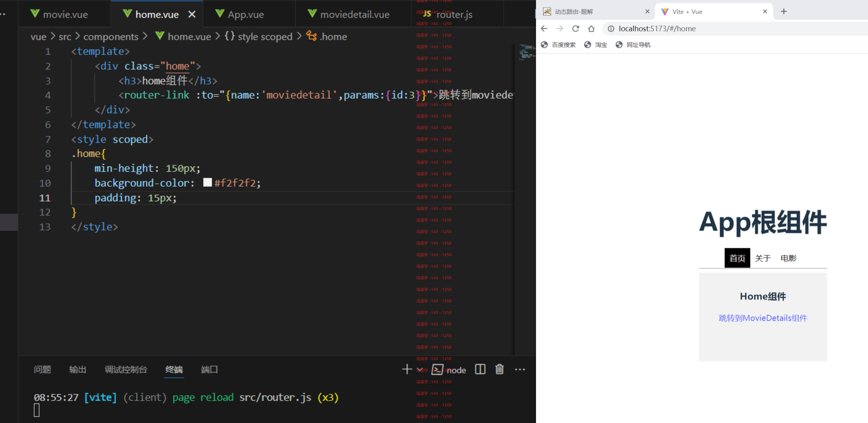The width and height of the screenshot is (868, 423).
Task: Open the 输出 (Output) panel tab
Action: pyautogui.click(x=77, y=370)
